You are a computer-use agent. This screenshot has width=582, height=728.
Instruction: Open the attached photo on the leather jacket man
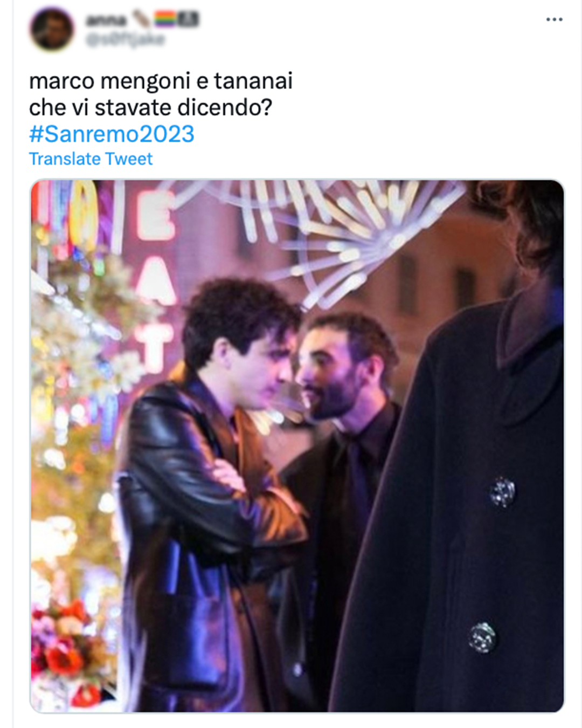click(x=210, y=485)
